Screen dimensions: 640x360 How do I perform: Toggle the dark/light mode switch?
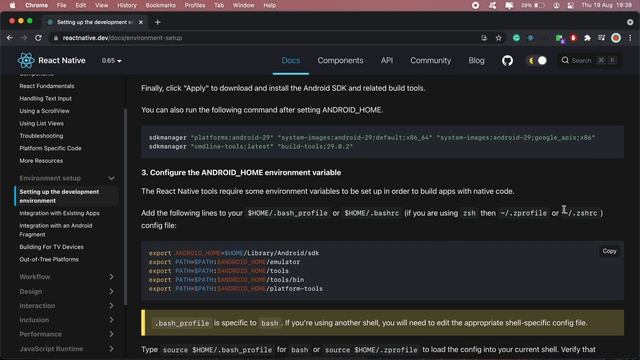(x=537, y=60)
